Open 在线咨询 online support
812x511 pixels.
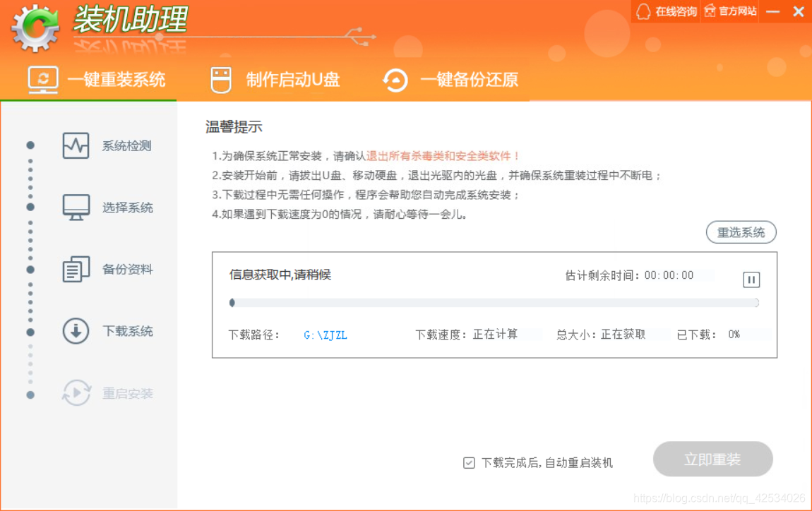666,11
